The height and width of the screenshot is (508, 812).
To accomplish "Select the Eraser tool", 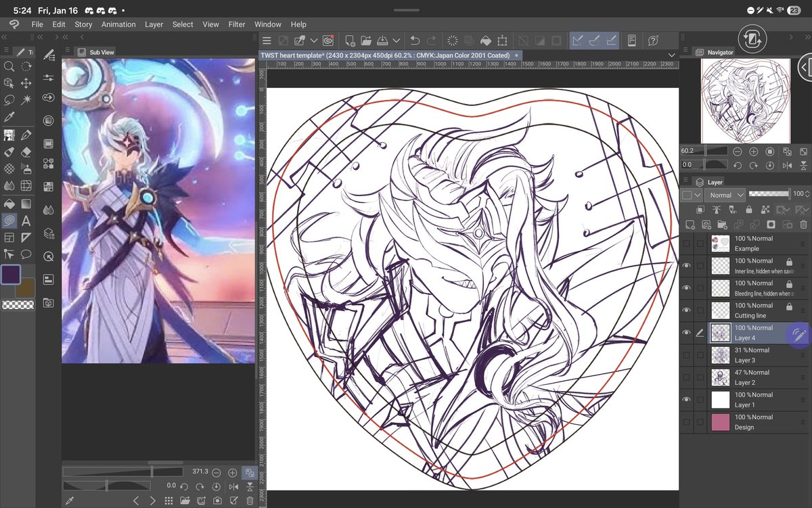I will click(26, 152).
